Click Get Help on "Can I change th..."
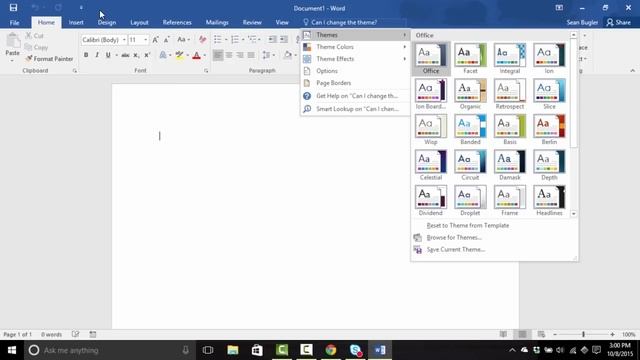This screenshot has width=640, height=360. pos(355,96)
